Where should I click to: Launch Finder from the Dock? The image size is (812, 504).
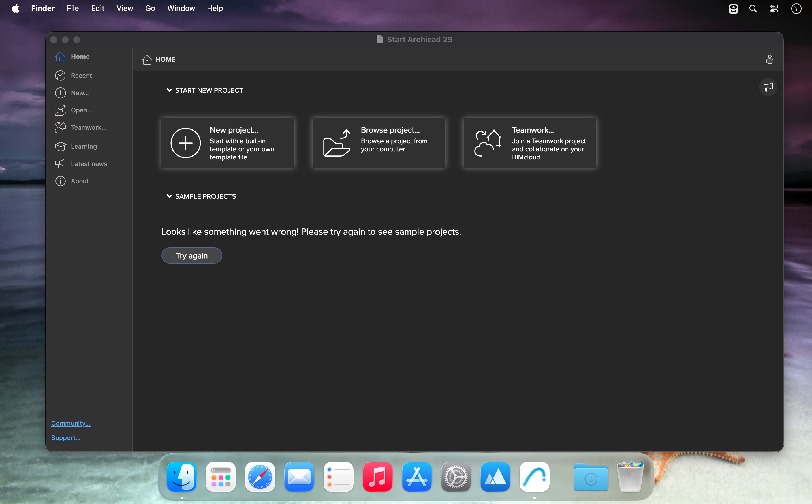pyautogui.click(x=182, y=477)
